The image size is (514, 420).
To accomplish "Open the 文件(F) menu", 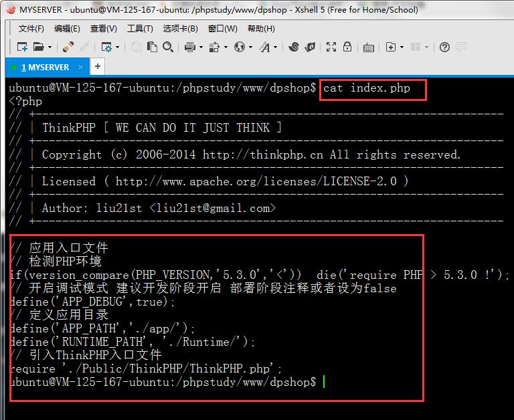I will tap(31, 29).
